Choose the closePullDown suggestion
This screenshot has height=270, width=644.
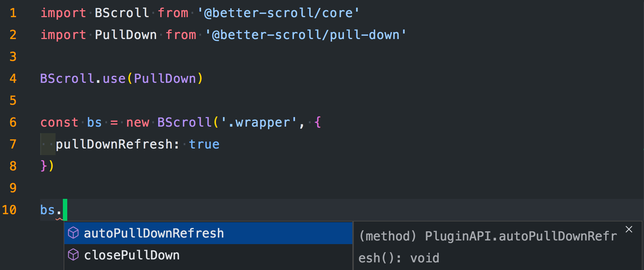[x=208, y=255]
